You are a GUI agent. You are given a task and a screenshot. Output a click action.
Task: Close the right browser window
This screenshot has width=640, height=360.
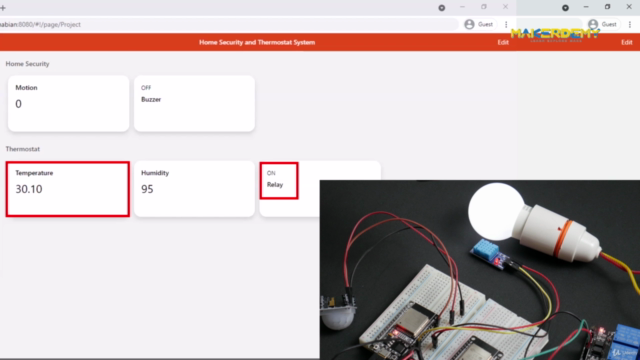point(629,7)
